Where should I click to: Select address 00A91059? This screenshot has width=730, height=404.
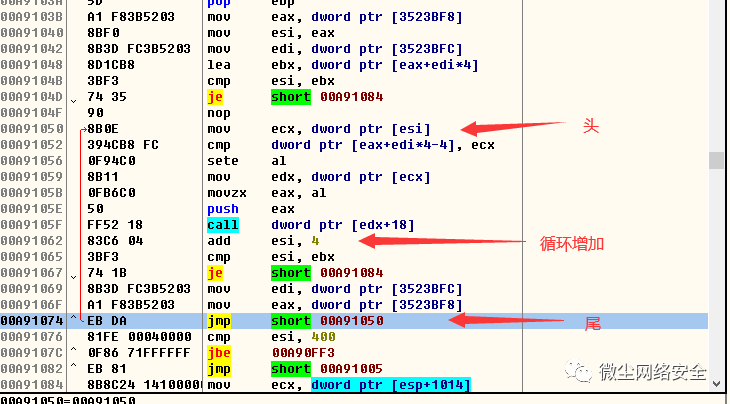(x=32, y=177)
